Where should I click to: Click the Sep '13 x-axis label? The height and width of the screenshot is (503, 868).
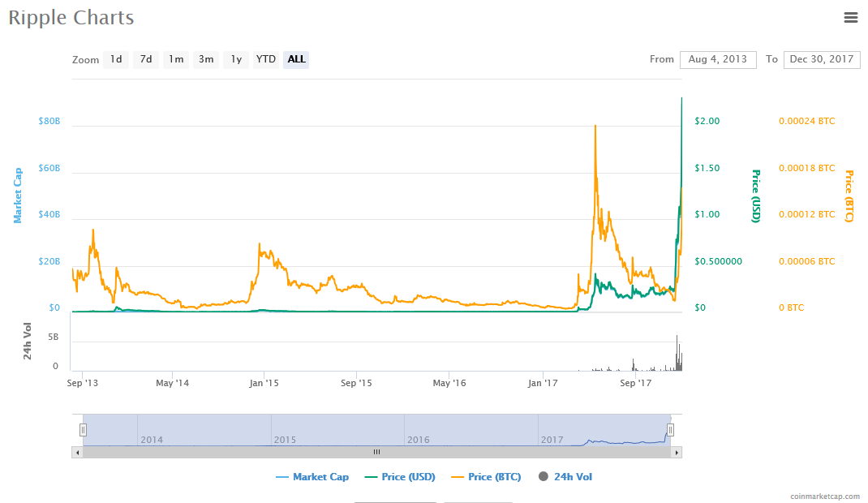coord(83,383)
